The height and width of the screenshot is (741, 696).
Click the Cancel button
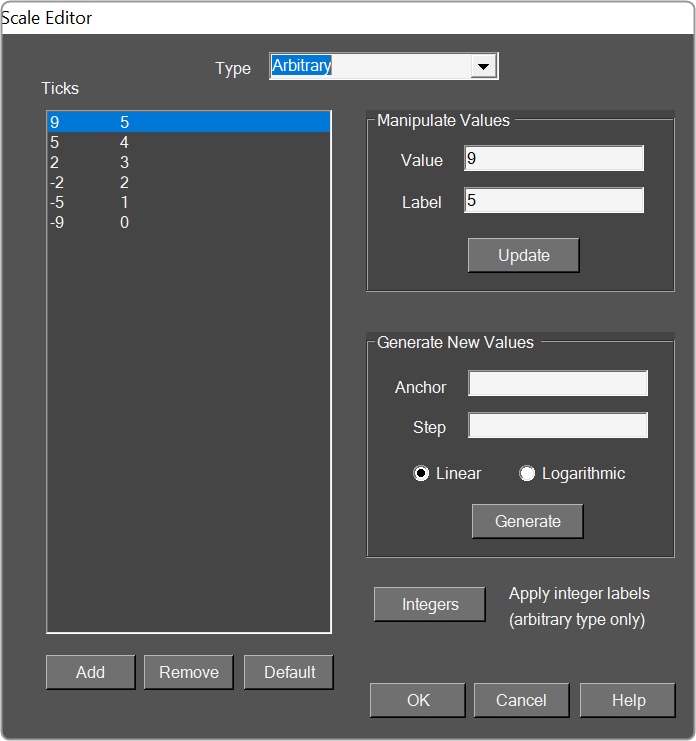click(522, 700)
